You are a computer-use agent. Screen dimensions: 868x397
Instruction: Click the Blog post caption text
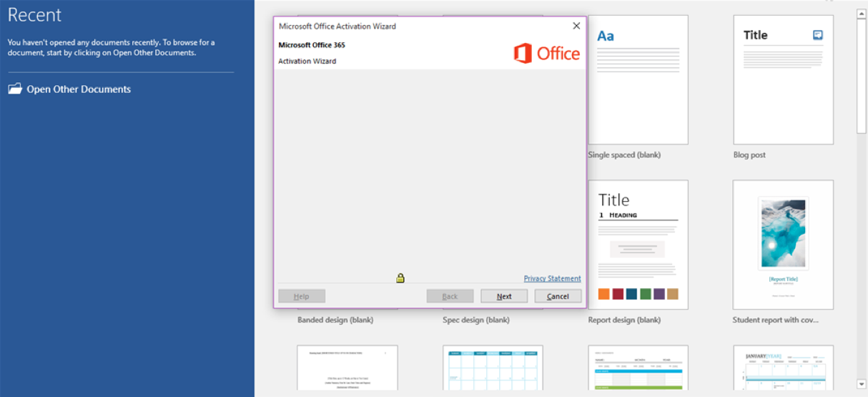point(749,155)
